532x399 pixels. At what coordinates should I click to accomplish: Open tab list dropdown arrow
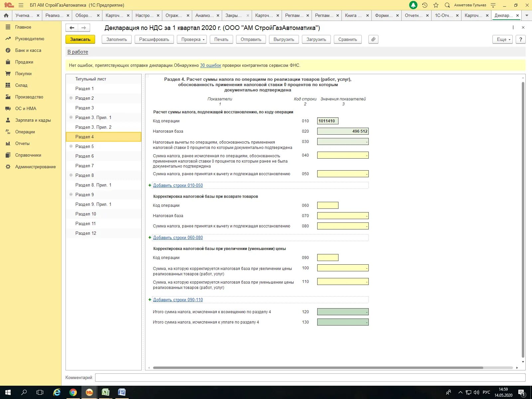[527, 15]
